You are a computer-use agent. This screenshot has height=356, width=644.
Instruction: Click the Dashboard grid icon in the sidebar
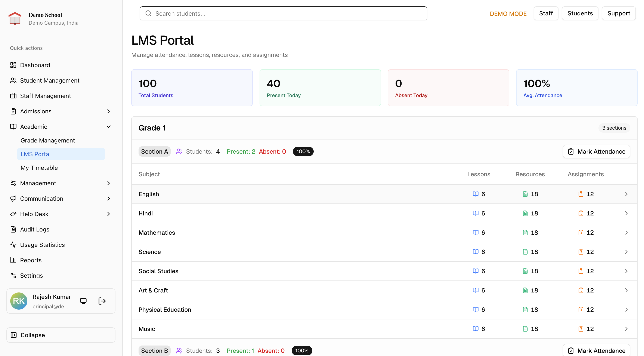(x=13, y=65)
